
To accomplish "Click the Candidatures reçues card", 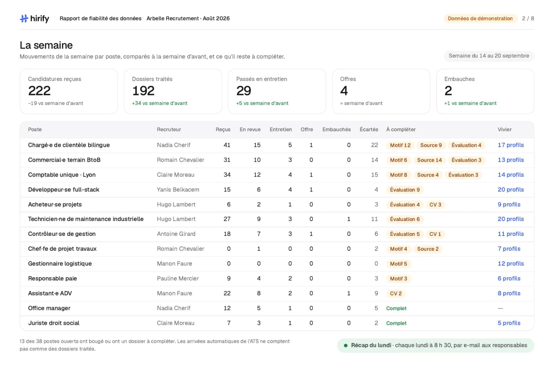I will click(69, 91).
